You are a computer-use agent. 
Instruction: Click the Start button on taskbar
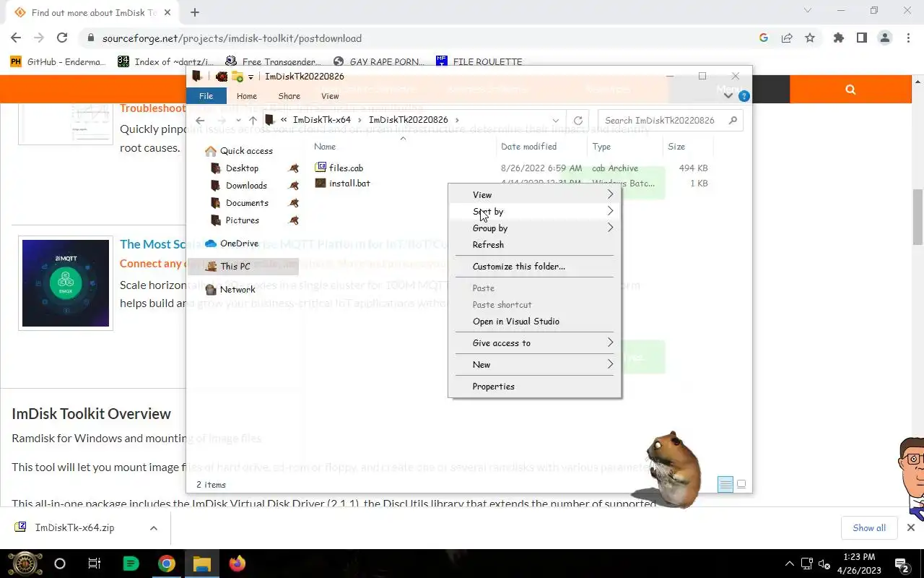(25, 564)
